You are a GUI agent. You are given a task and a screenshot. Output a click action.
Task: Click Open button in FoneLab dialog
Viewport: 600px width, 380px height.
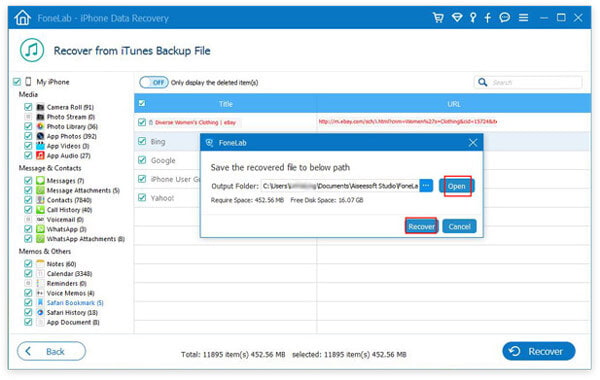(x=457, y=186)
